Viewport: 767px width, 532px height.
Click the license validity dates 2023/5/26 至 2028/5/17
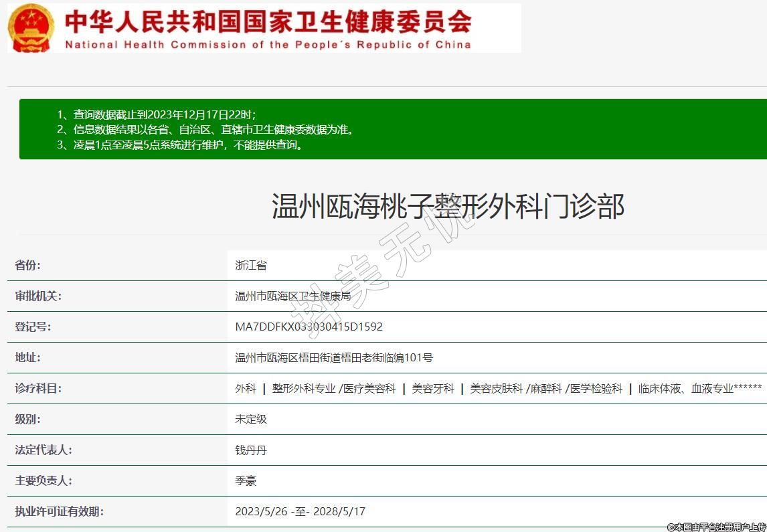point(300,511)
